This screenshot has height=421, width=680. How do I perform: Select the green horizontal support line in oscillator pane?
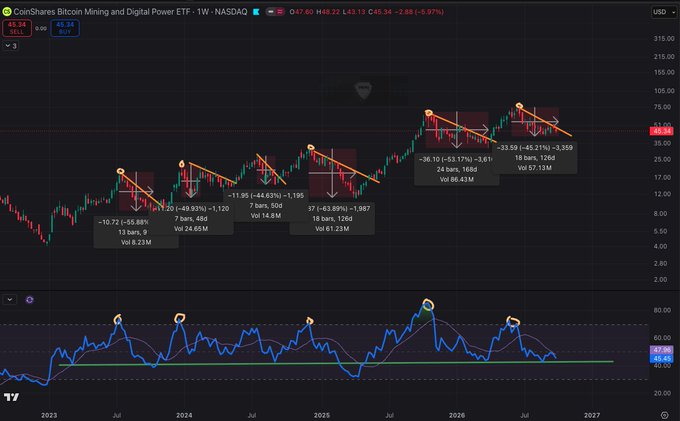pos(336,363)
